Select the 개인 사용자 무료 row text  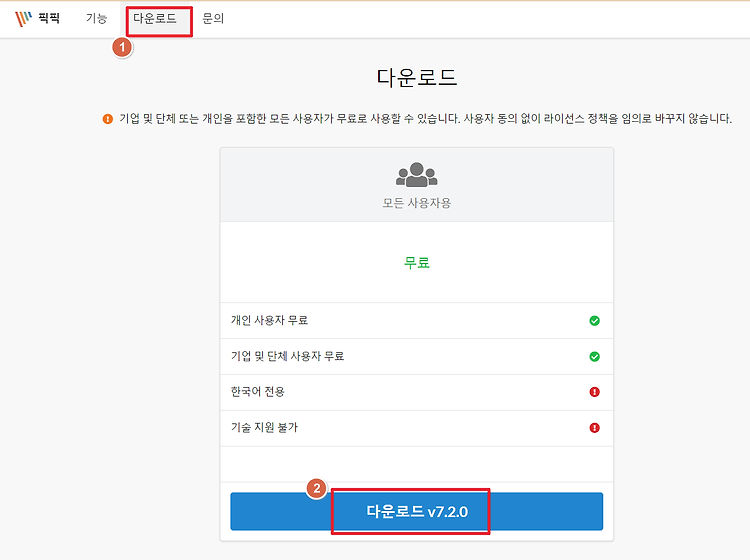(269, 320)
